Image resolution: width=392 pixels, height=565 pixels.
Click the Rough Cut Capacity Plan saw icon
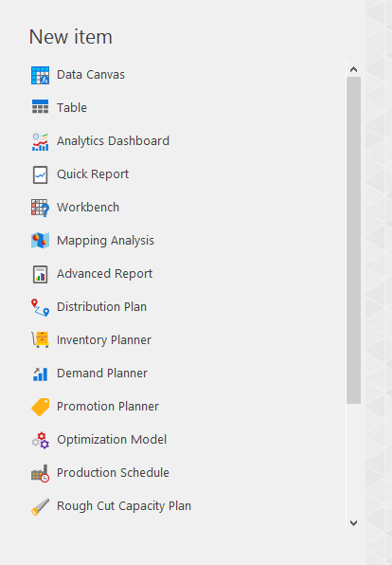point(40,506)
